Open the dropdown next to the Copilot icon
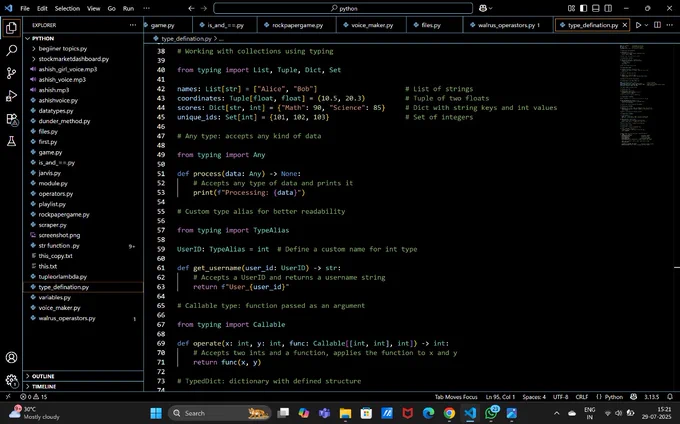 click(490, 8)
